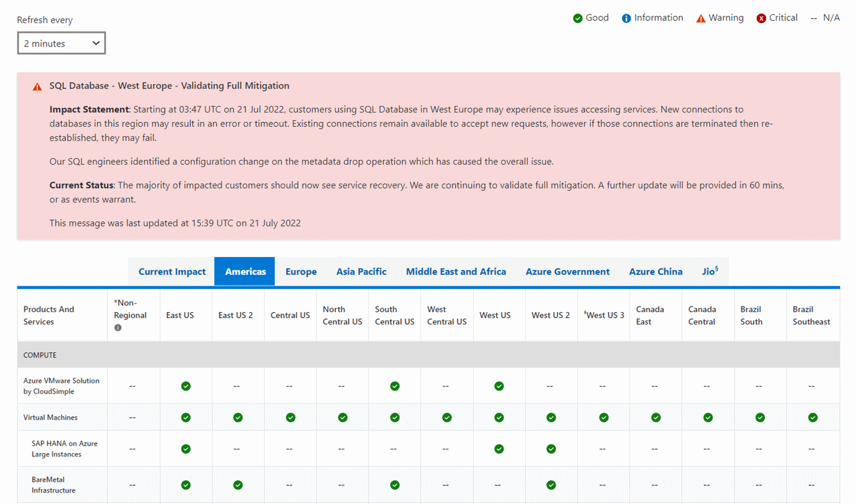The width and height of the screenshot is (855, 504).
Task: Switch to the Azure China tab
Action: (656, 272)
